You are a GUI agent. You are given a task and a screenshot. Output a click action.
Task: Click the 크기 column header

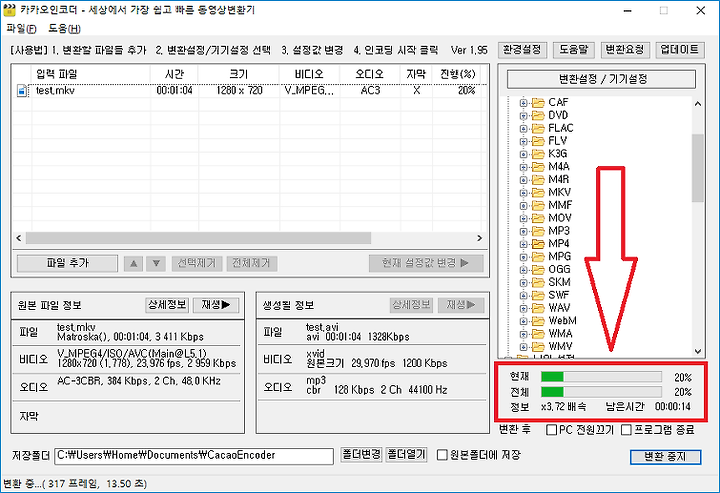coord(239,74)
